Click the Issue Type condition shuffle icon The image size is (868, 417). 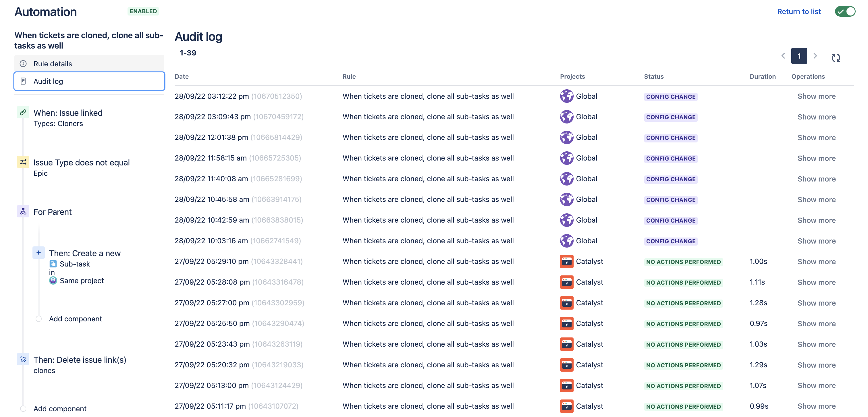[23, 162]
